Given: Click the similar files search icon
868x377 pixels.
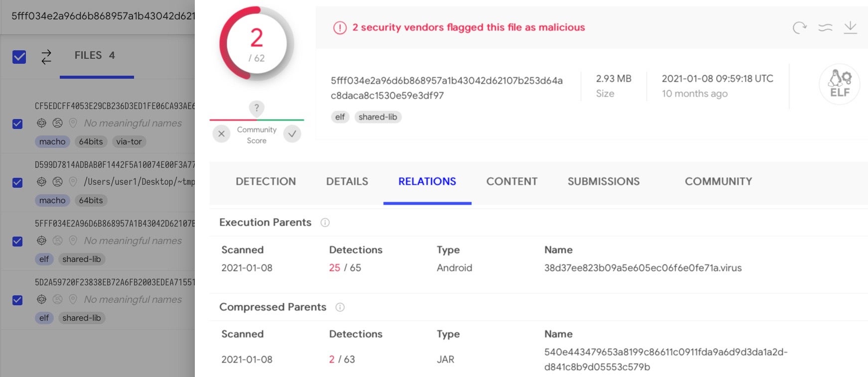Looking at the screenshot, I should [825, 28].
